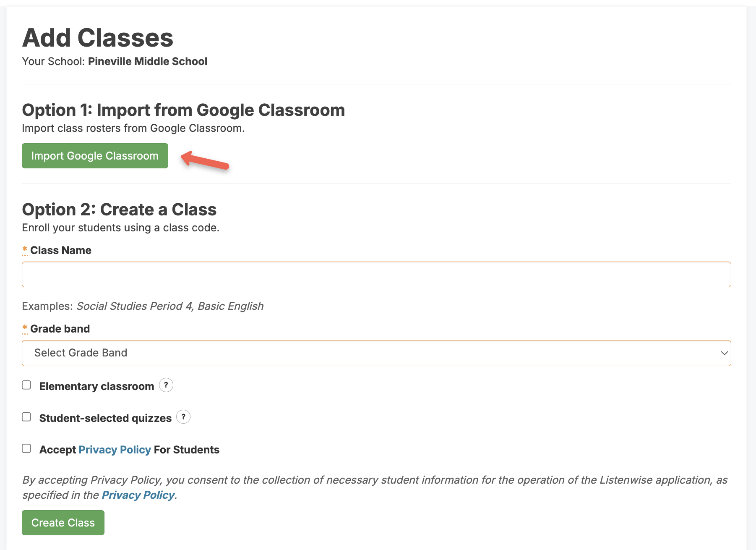Viewport: 756px width, 550px height.
Task: Click the red arrow pointing at Import button
Action: [205, 160]
